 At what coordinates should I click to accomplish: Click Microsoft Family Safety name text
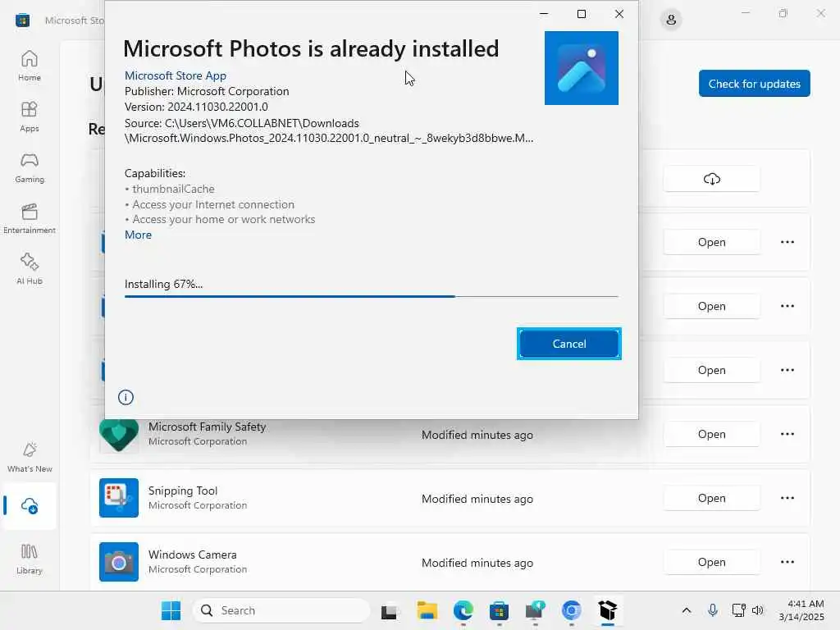207,427
